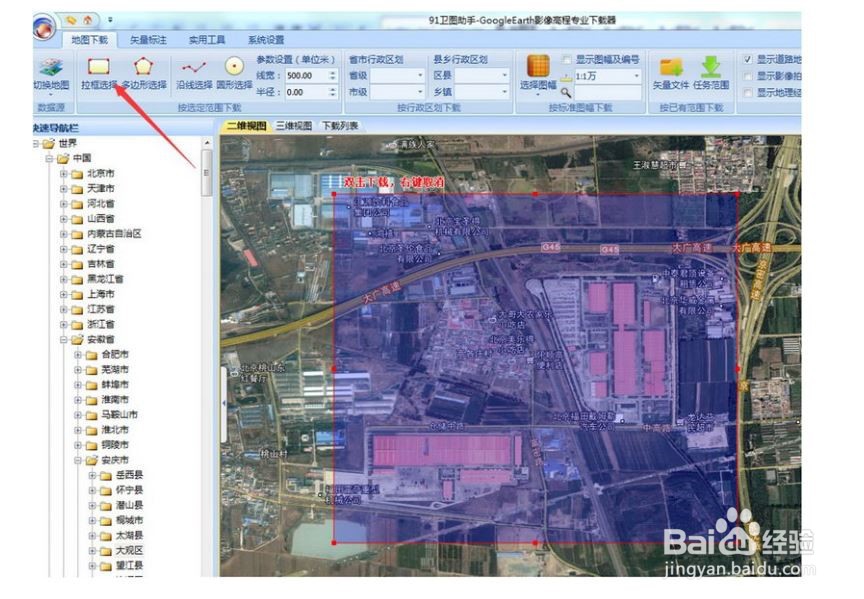Select the circle selection tool (圆形选择)
The width and height of the screenshot is (864, 599).
coord(234,74)
